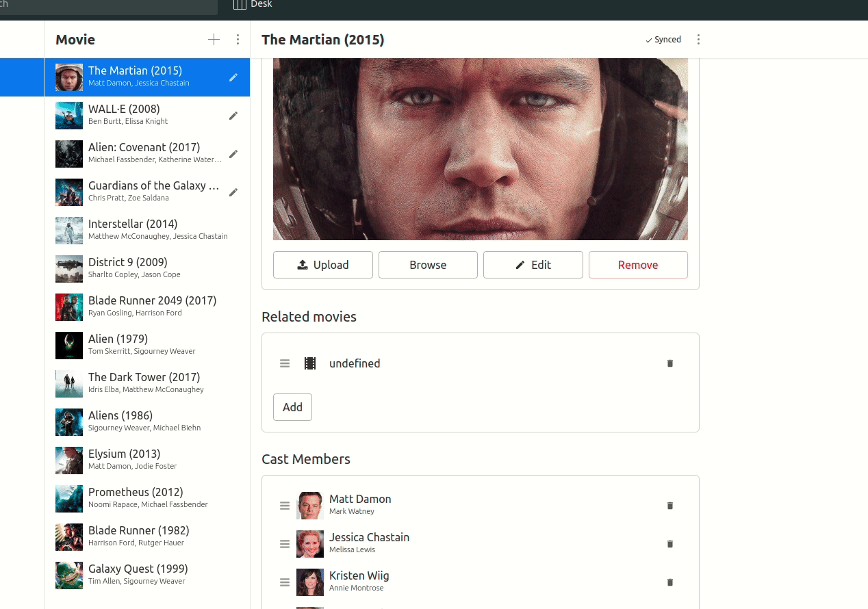Click the Synced status indicator

pos(663,40)
